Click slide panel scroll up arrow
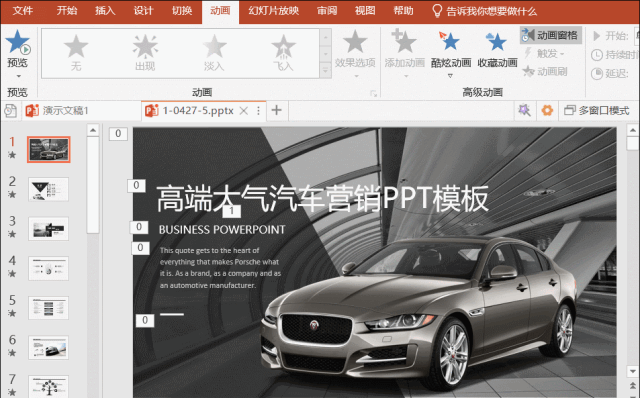640x398 pixels. (93, 130)
